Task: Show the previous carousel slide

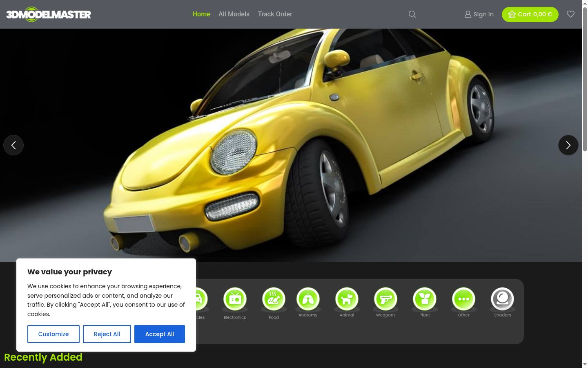Action: pyautogui.click(x=13, y=145)
